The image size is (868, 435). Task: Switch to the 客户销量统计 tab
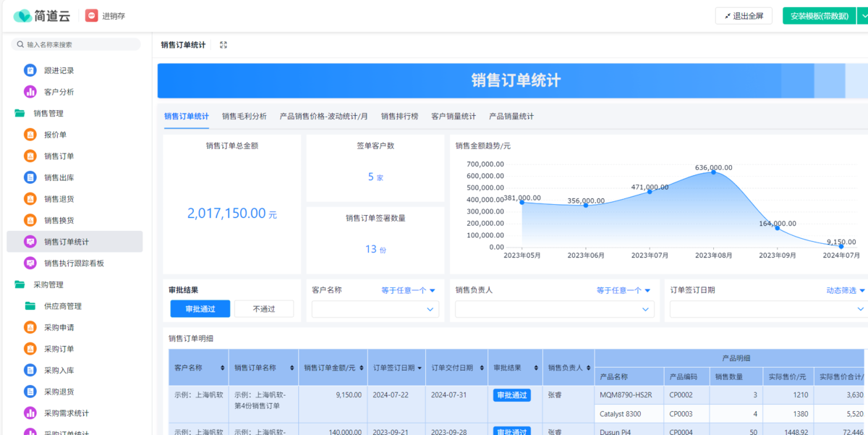coord(454,117)
